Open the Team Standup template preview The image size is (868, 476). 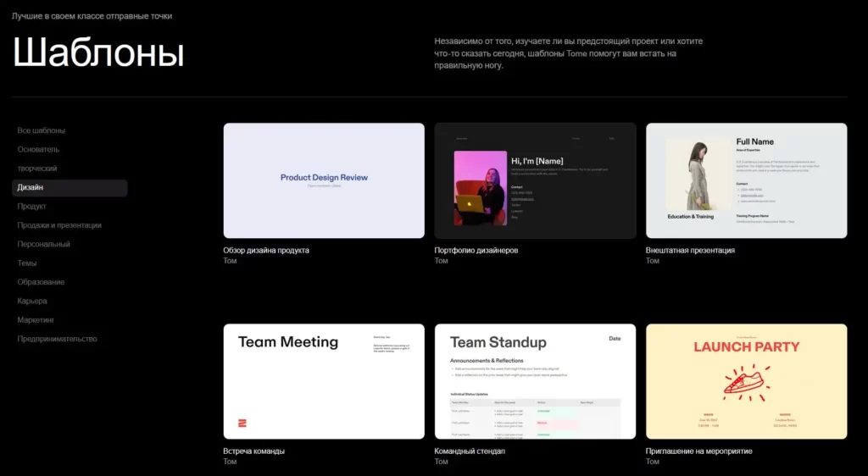535,381
